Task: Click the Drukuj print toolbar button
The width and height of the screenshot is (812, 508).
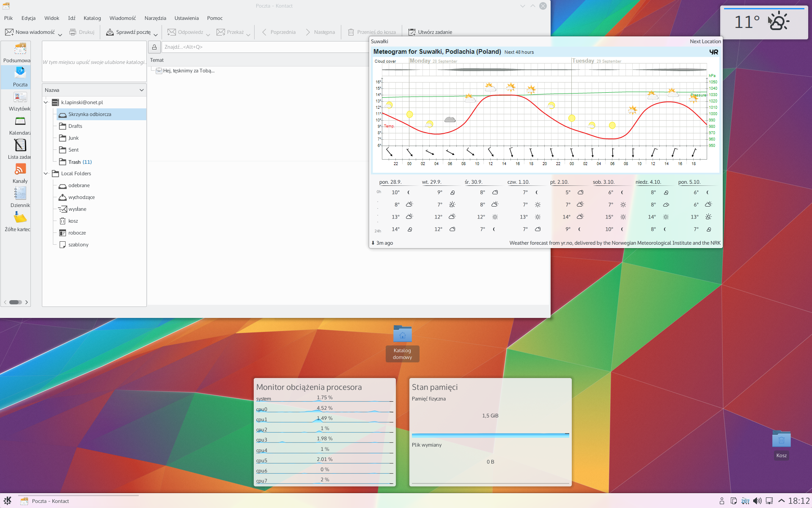Action: tap(82, 32)
